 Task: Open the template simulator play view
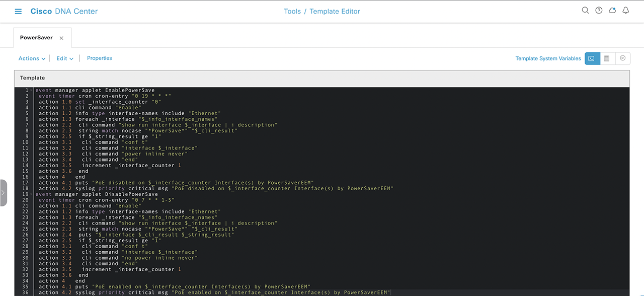622,58
